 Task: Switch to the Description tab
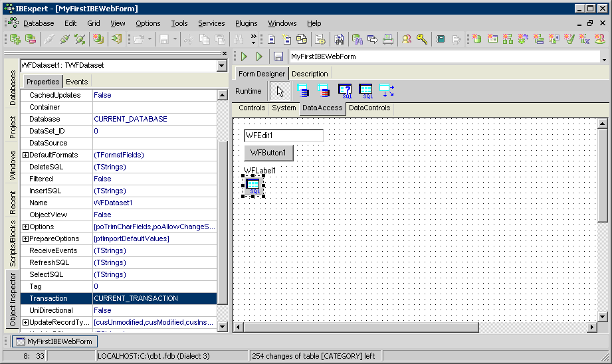310,74
